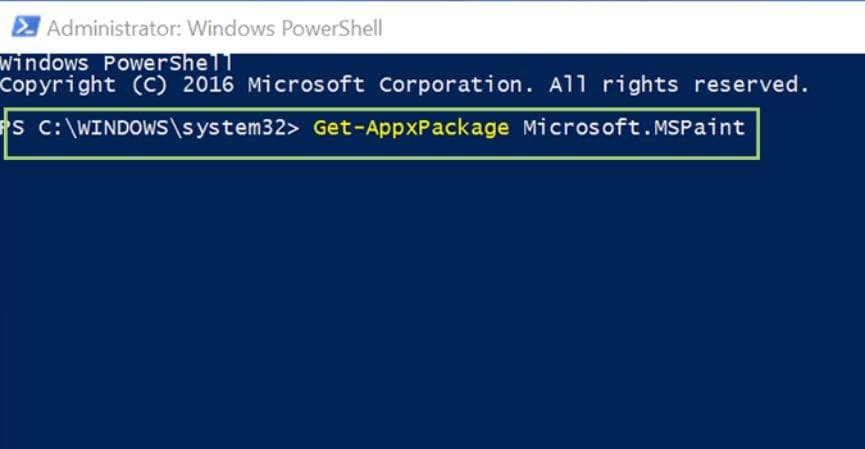Click the PowerShell icon in title bar
Viewport: 865px width, 449px height.
point(24,26)
